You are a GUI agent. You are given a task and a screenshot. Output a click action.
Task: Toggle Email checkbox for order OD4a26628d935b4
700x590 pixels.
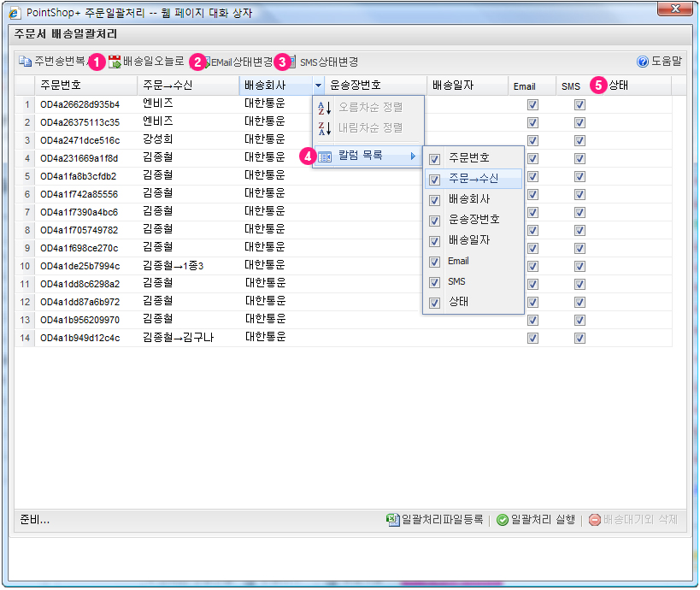coord(532,104)
